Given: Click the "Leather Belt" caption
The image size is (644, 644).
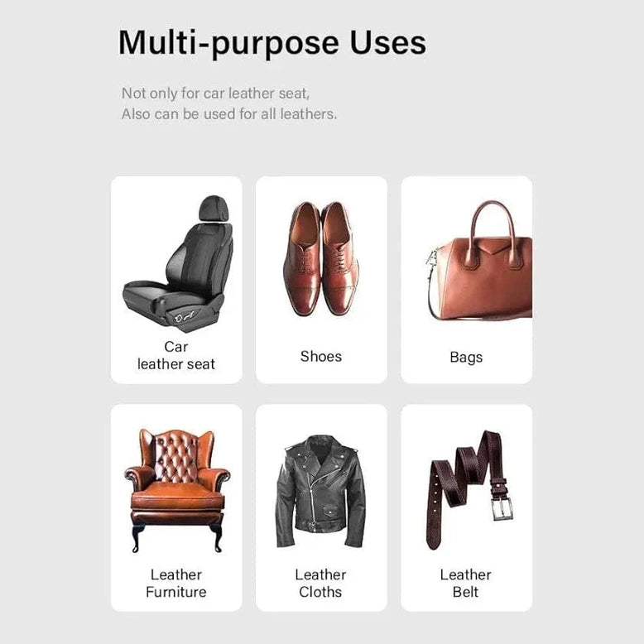Looking at the screenshot, I should point(466,583).
